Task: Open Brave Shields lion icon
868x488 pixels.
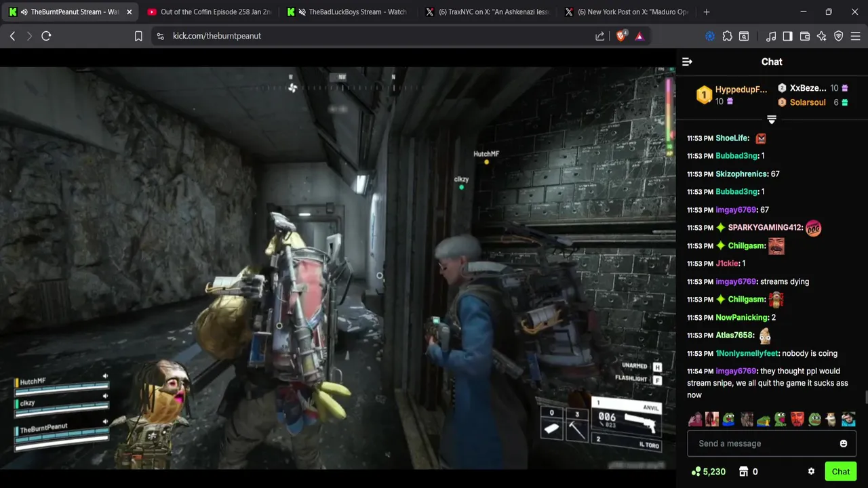Action: pyautogui.click(x=621, y=36)
